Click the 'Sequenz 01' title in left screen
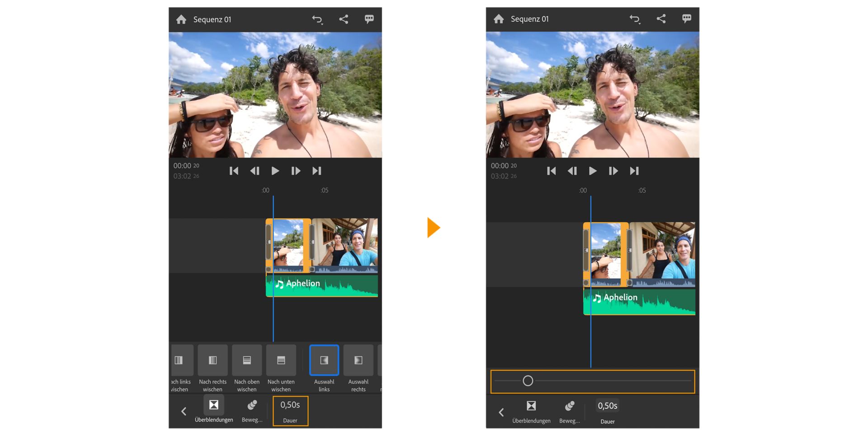 coord(212,19)
